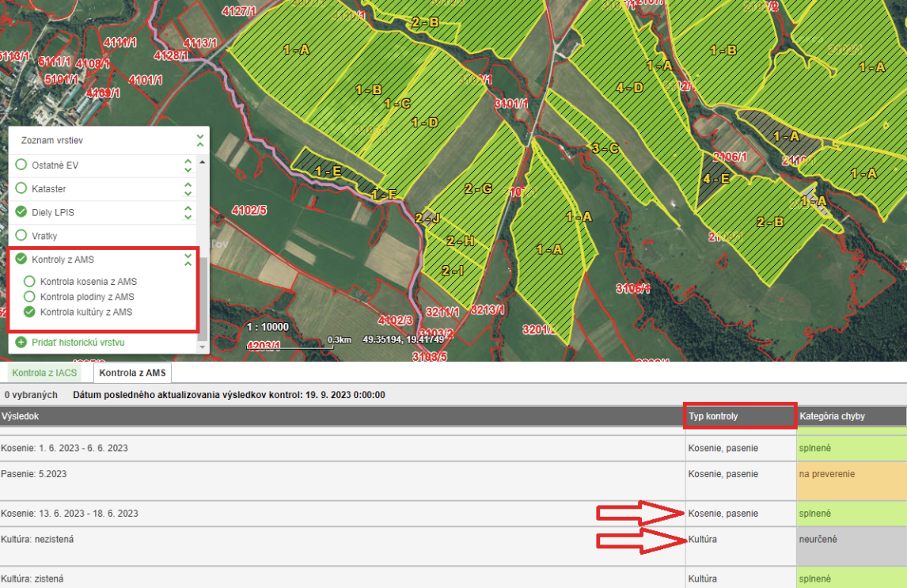Select row Kultúra: zistená
The width and height of the screenshot is (907, 588).
pyautogui.click(x=453, y=579)
